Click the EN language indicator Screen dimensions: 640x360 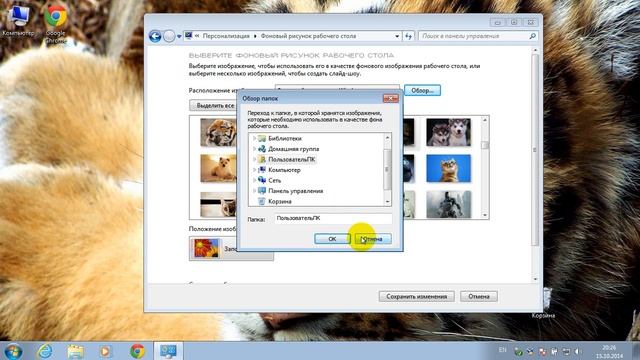[502, 350]
